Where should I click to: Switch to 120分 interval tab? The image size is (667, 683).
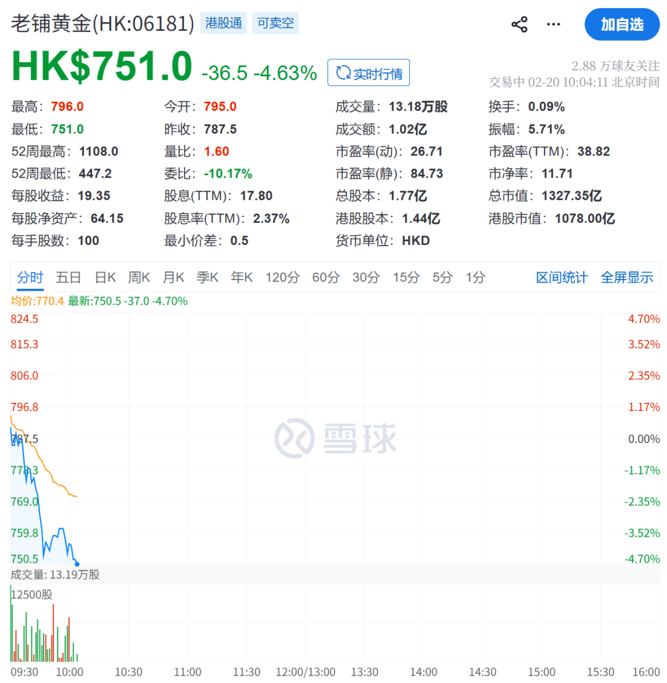tap(283, 277)
